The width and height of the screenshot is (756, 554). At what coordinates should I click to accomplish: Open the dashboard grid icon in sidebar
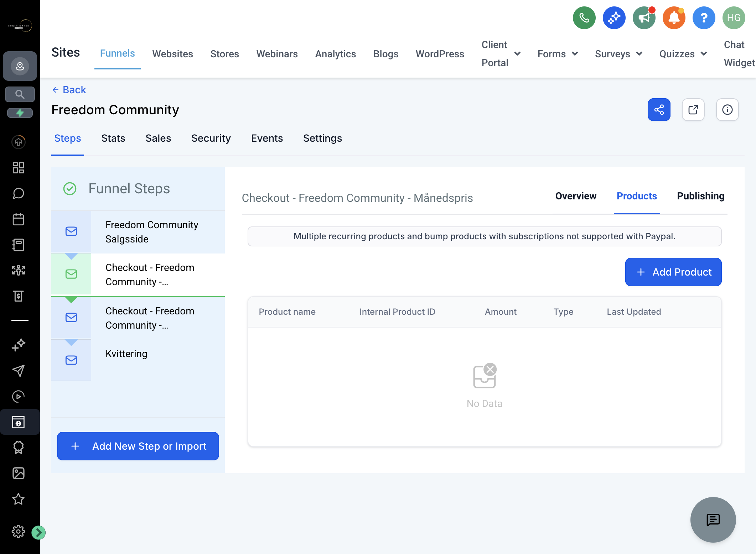pyautogui.click(x=19, y=168)
